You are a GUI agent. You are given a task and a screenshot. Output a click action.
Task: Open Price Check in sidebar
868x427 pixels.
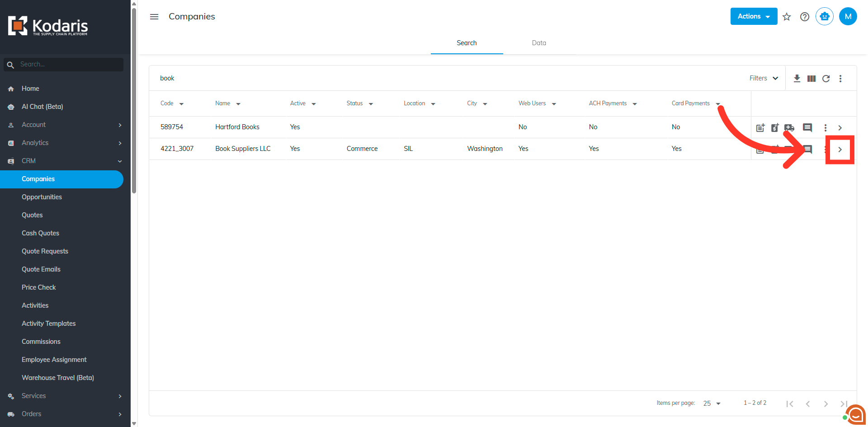pyautogui.click(x=39, y=287)
